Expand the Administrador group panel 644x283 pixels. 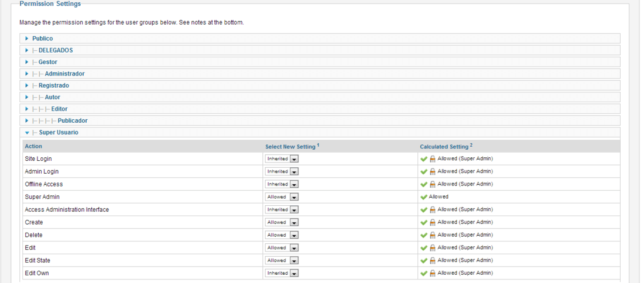[x=320, y=74]
